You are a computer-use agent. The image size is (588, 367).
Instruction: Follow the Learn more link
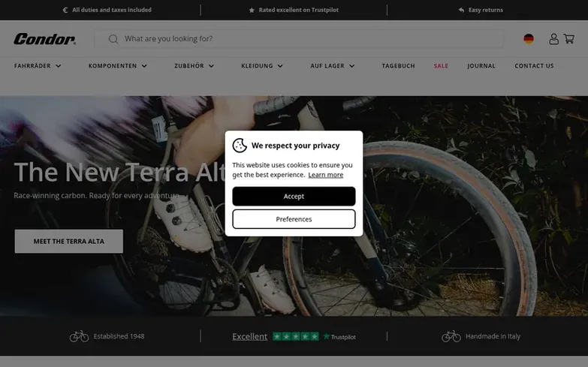click(325, 175)
